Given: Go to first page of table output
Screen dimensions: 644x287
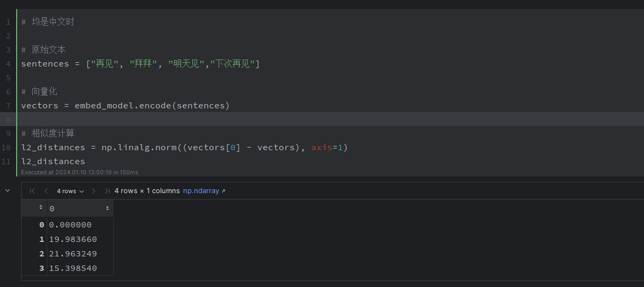Looking at the screenshot, I should pos(32,191).
